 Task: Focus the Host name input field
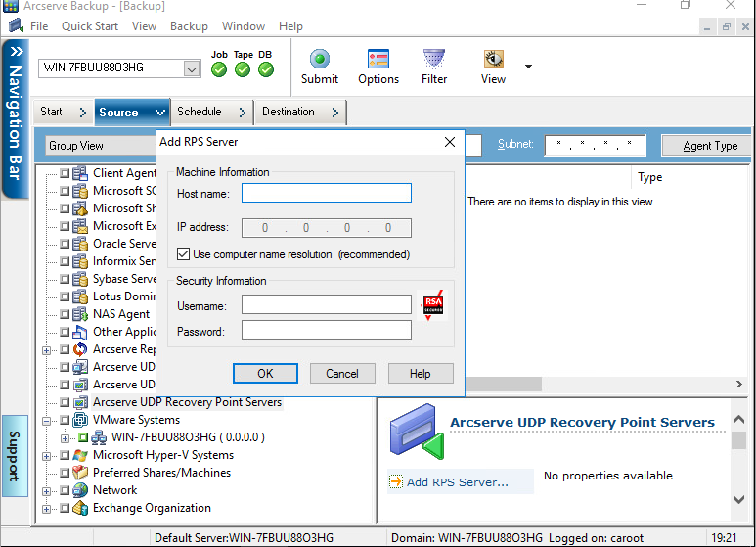click(x=327, y=193)
